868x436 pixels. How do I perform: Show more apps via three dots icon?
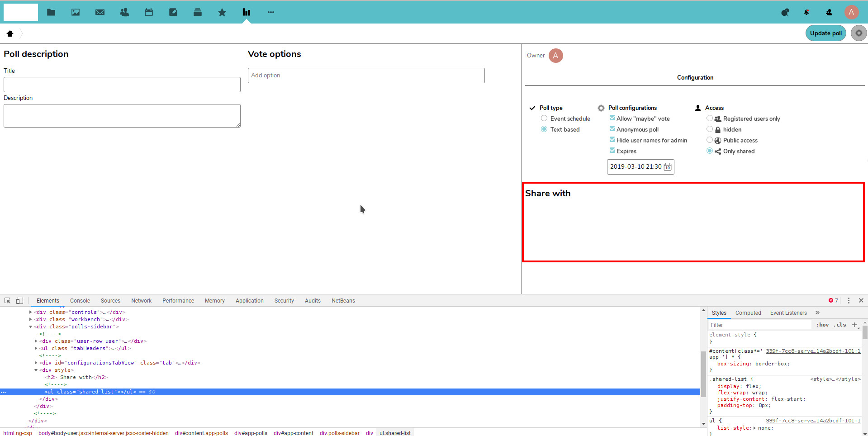click(x=271, y=12)
